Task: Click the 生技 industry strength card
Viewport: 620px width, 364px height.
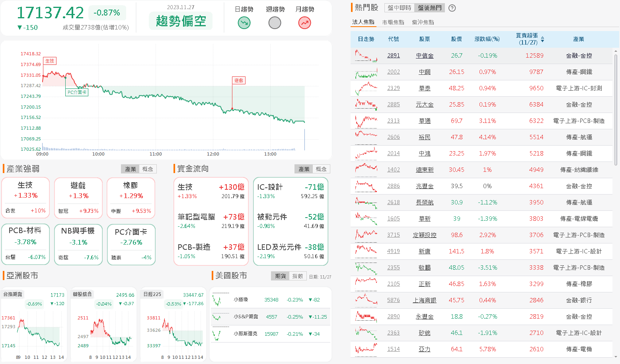Action: 25,198
